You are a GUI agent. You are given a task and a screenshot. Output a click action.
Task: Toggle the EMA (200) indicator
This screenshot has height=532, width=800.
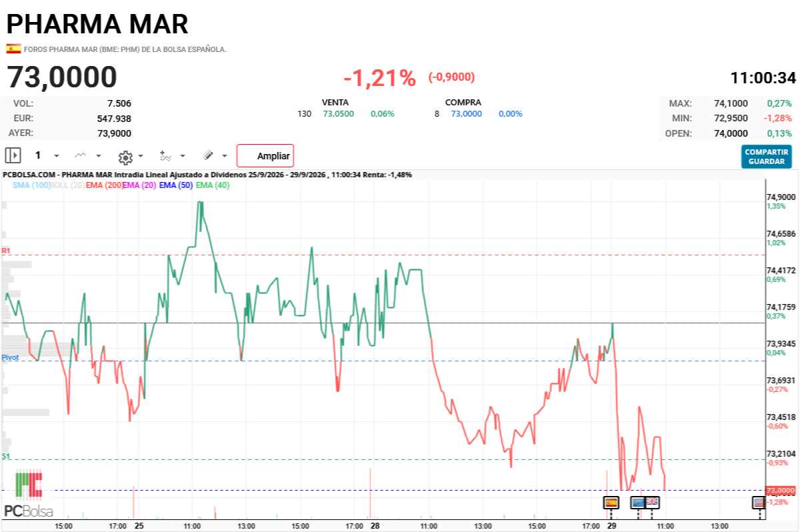point(105,185)
